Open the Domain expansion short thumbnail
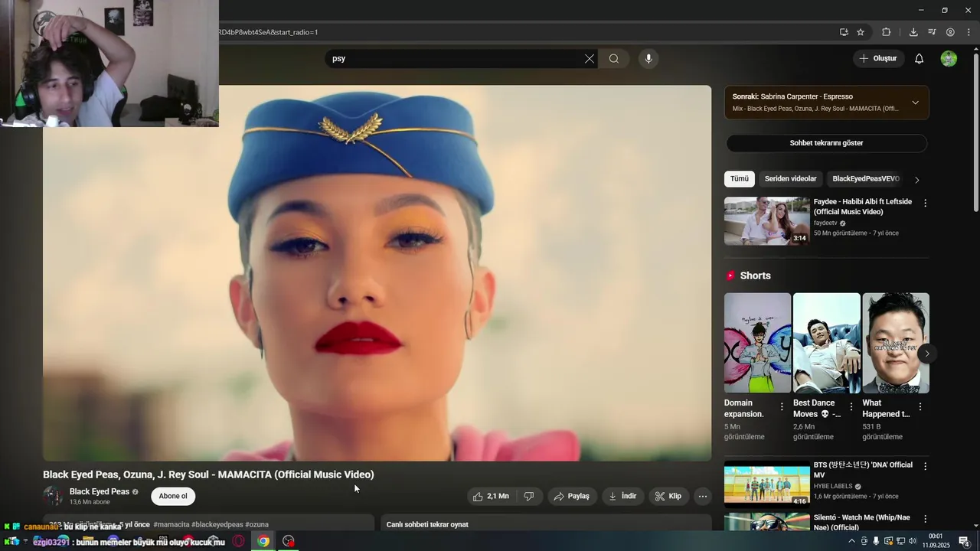Screen dimensions: 980x551 [x=758, y=343]
